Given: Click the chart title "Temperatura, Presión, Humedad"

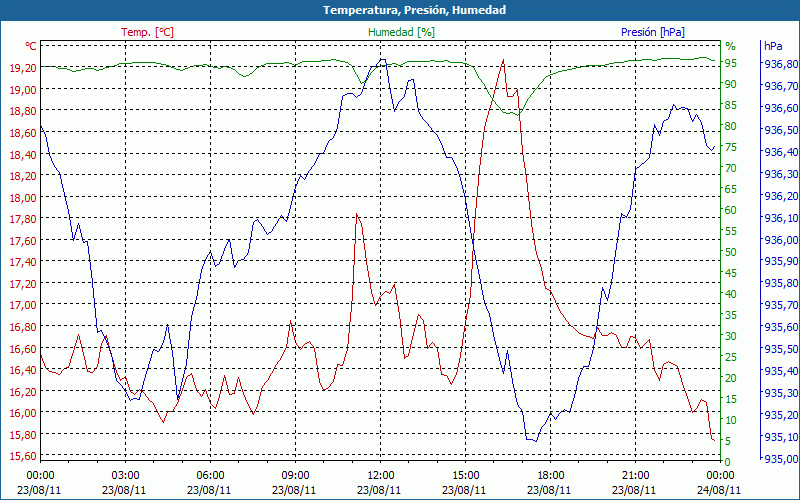Looking at the screenshot, I should click(414, 10).
